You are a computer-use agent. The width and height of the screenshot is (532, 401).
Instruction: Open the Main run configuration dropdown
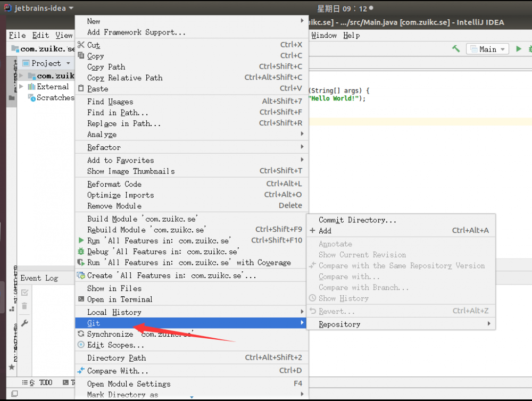(x=487, y=48)
